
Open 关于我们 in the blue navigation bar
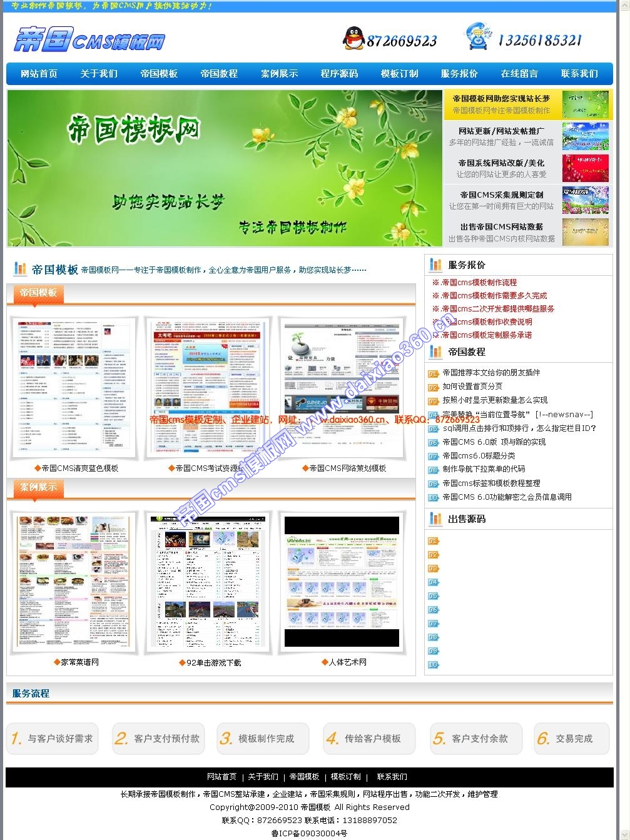click(x=99, y=74)
